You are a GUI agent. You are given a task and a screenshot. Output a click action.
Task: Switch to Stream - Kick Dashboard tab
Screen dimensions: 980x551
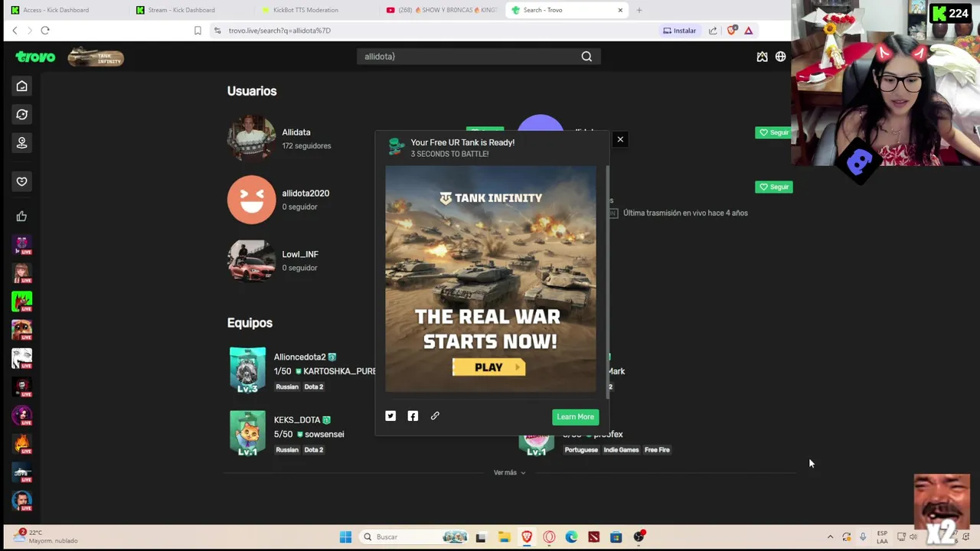pos(190,10)
